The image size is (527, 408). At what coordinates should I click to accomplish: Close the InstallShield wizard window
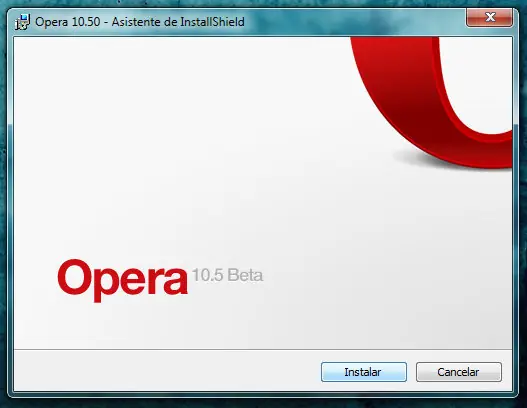489,17
